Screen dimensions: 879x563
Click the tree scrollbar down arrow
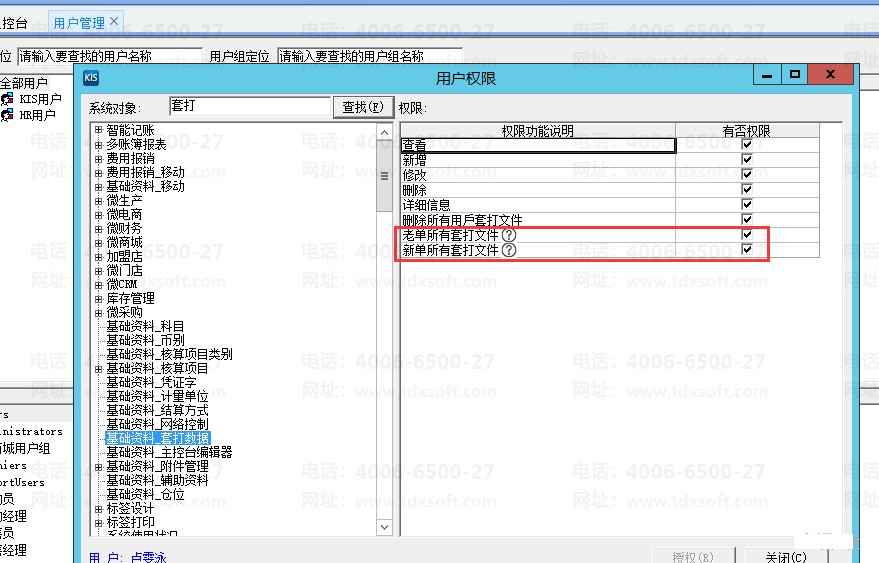pos(385,527)
